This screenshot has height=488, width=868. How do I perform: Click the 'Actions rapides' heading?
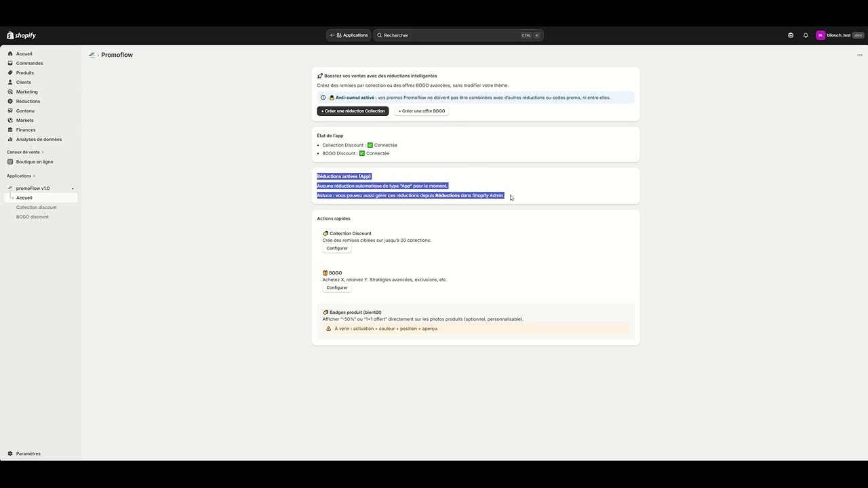click(x=334, y=218)
